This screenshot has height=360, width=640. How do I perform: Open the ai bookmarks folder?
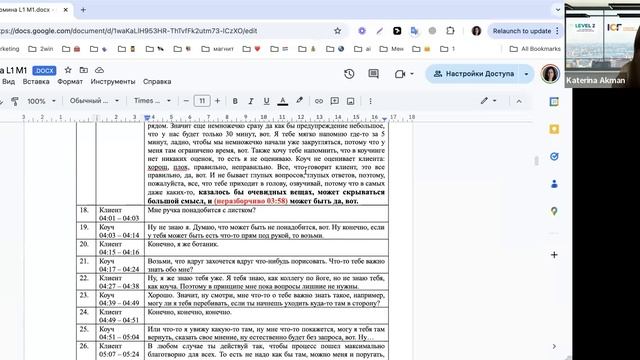point(362,49)
